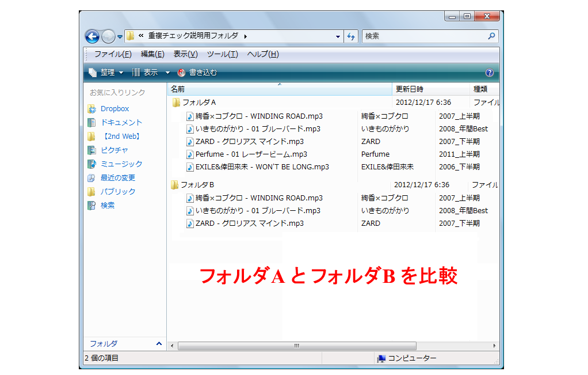Click the ミュージック icon in the sidebar

92,164
